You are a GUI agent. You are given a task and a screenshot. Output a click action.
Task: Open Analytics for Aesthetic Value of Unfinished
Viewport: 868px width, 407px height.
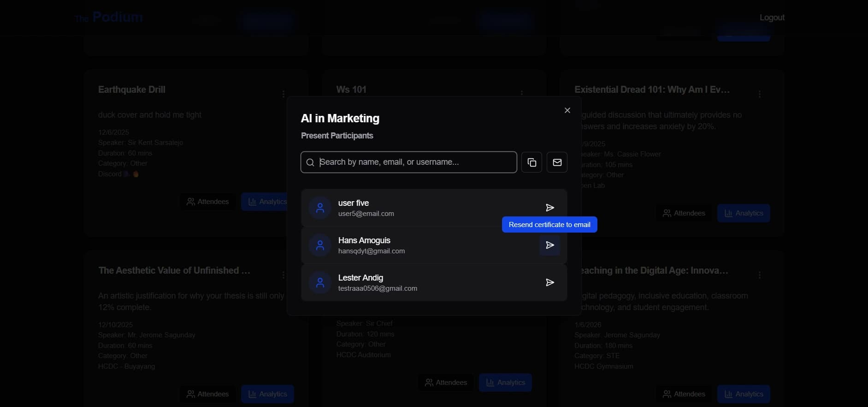click(267, 394)
